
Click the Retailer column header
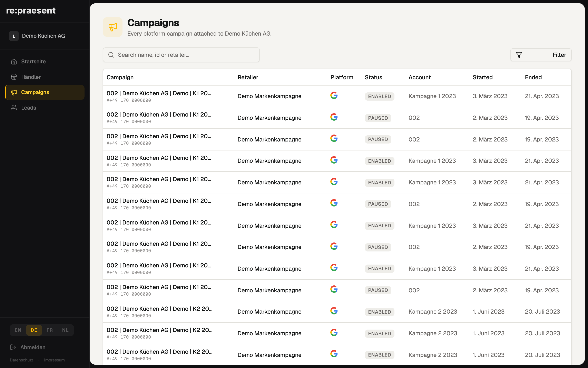click(x=248, y=77)
